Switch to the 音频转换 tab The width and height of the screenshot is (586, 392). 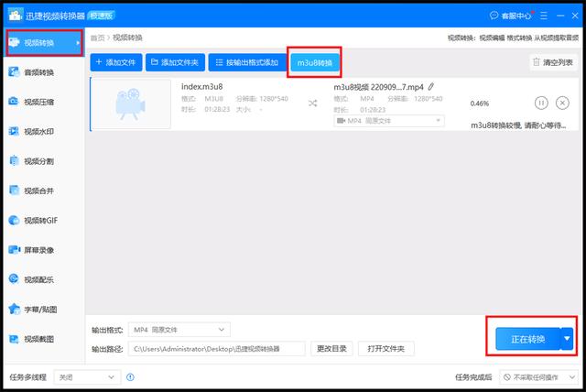coord(38,72)
